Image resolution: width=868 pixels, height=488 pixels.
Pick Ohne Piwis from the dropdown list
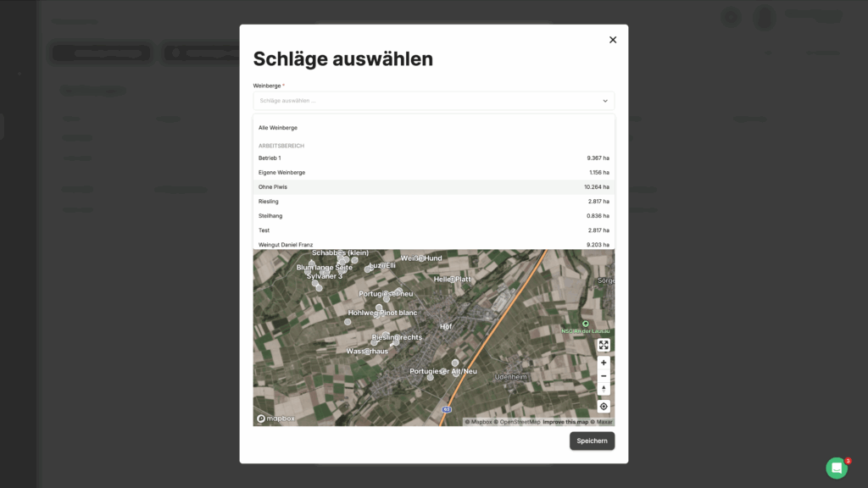[273, 187]
